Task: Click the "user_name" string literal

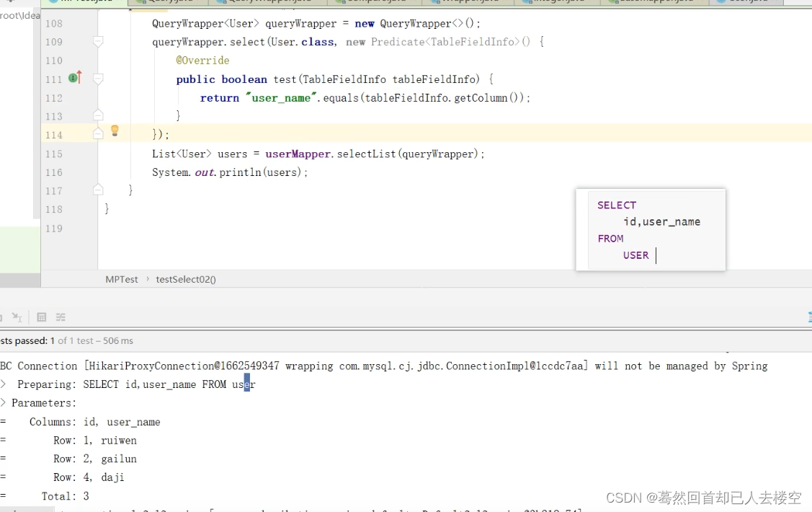Action: pos(281,98)
